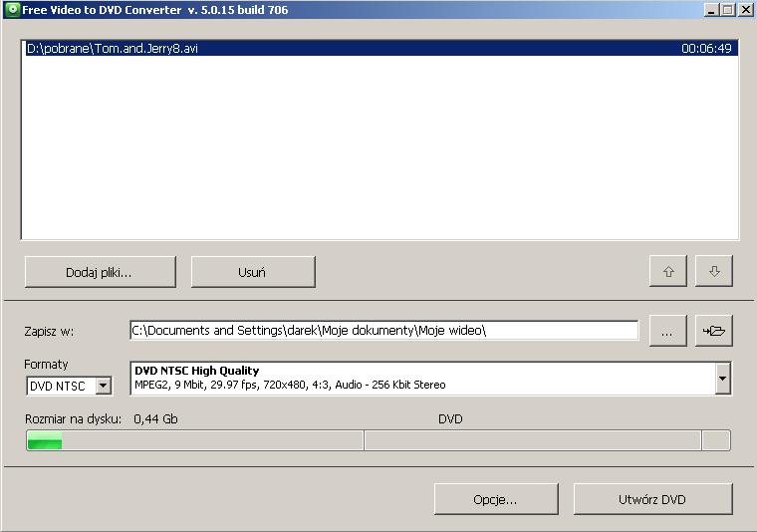The width and height of the screenshot is (757, 532).
Task: Expand the DVD NTSC High Quality preset list
Action: click(x=722, y=378)
